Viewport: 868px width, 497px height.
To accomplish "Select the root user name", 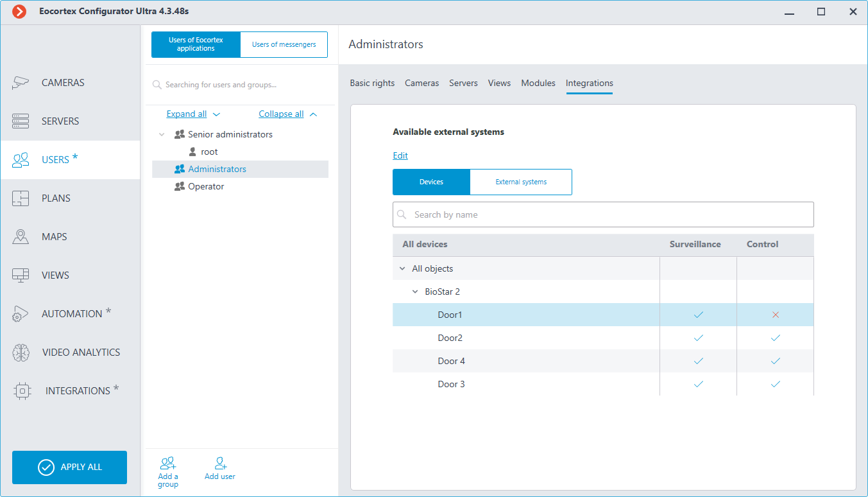I will (209, 152).
